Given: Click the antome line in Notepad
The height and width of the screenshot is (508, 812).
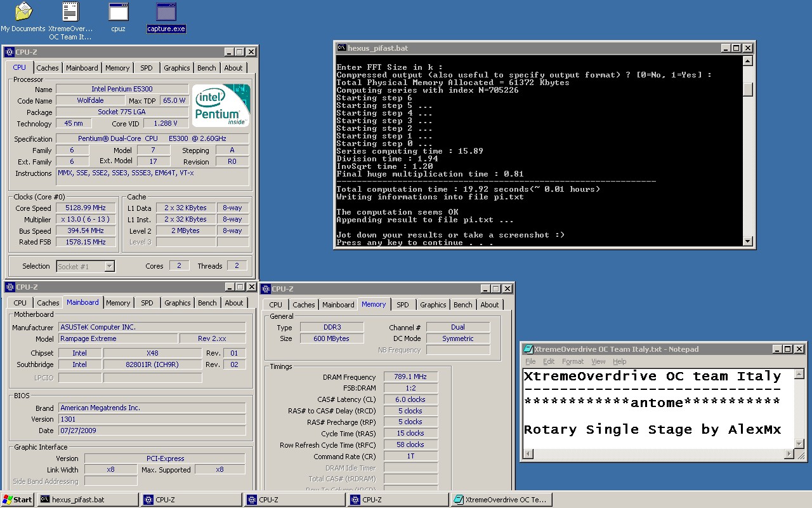Looking at the screenshot, I should pyautogui.click(x=652, y=403).
